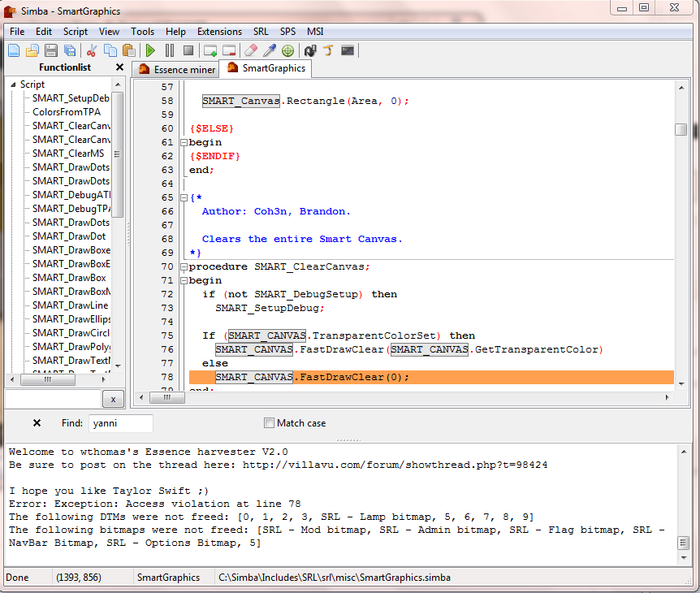Image resolution: width=700 pixels, height=593 pixels.
Task: Pick a color with the eyedropper tool
Action: coord(270,50)
